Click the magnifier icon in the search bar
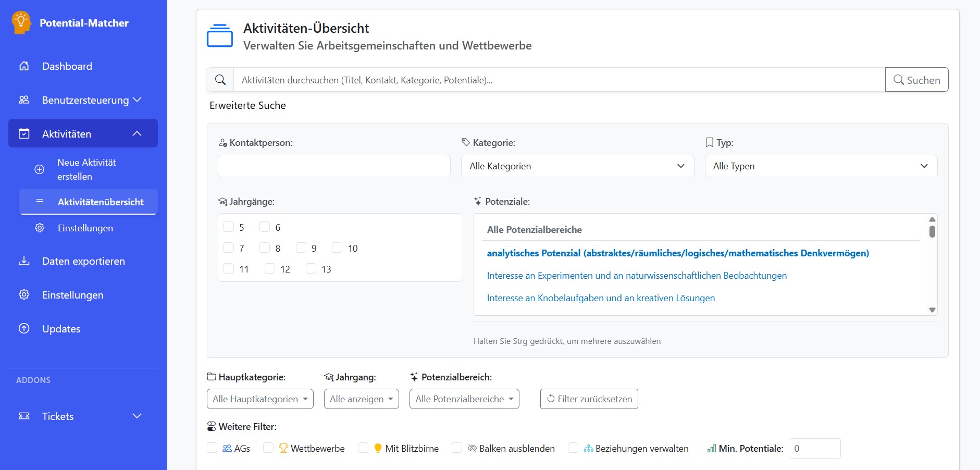The height and width of the screenshot is (470, 980). (x=220, y=79)
